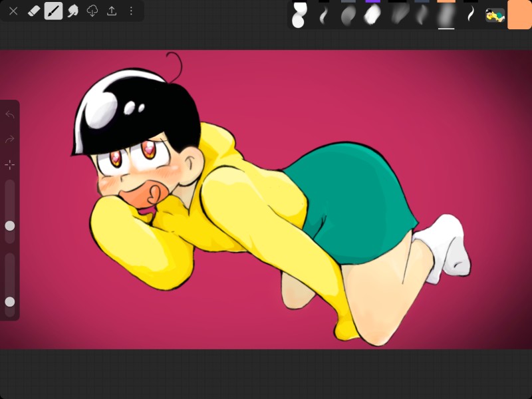This screenshot has width=532, height=399.
Task: Choose the thin faint wavy brush preset
Action: pyautogui.click(x=324, y=15)
